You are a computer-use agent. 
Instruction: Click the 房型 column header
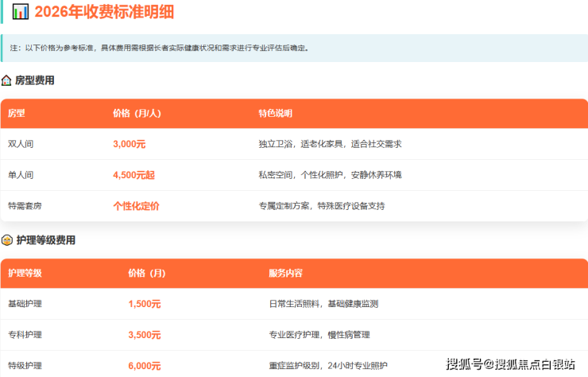pyautogui.click(x=17, y=113)
